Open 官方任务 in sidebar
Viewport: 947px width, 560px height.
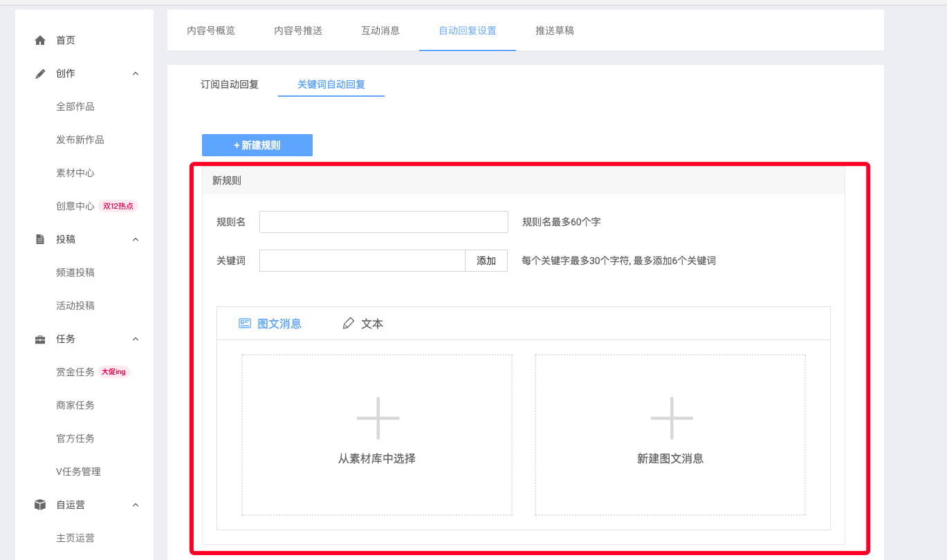tap(75, 438)
